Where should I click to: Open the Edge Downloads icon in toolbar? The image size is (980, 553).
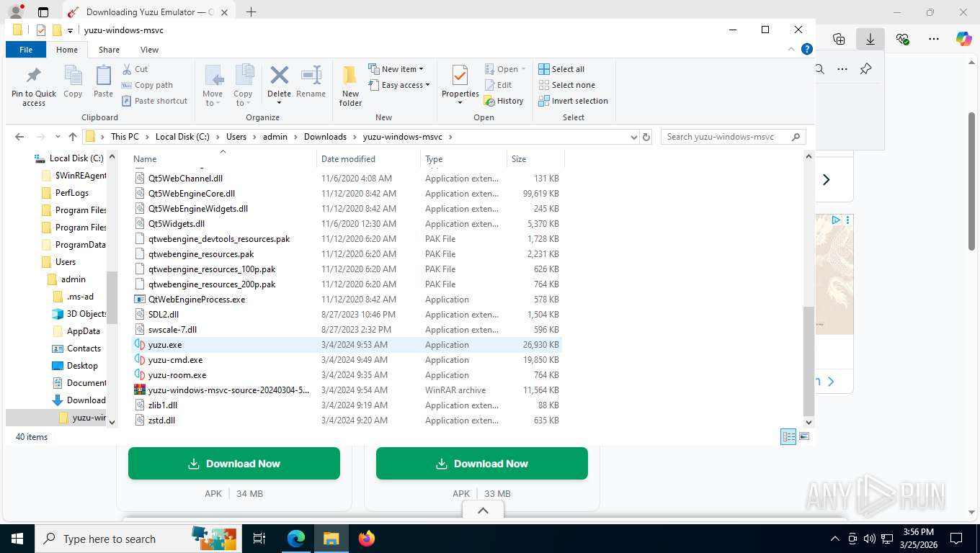click(x=870, y=40)
